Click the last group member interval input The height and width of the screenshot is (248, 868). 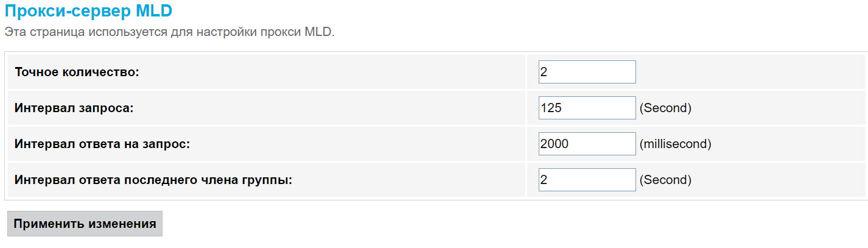[587, 180]
